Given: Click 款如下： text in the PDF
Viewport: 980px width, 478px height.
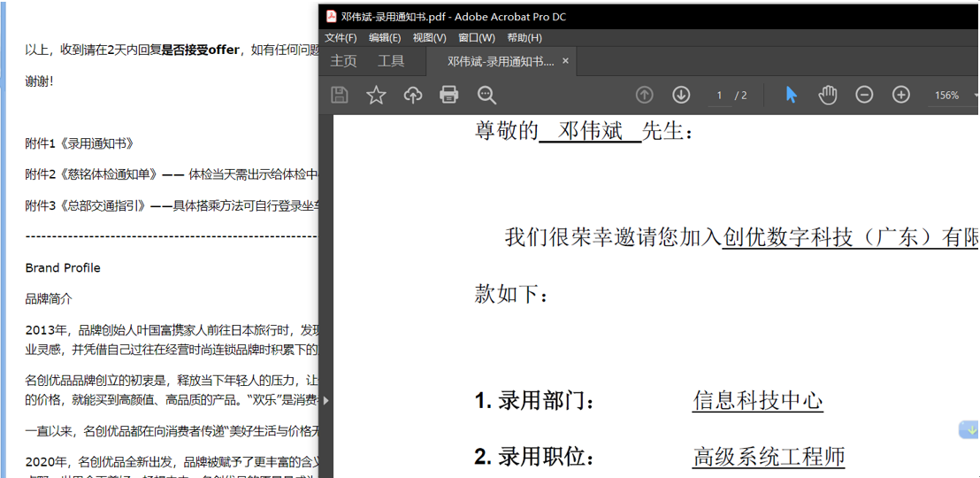Looking at the screenshot, I should pyautogui.click(x=512, y=294).
